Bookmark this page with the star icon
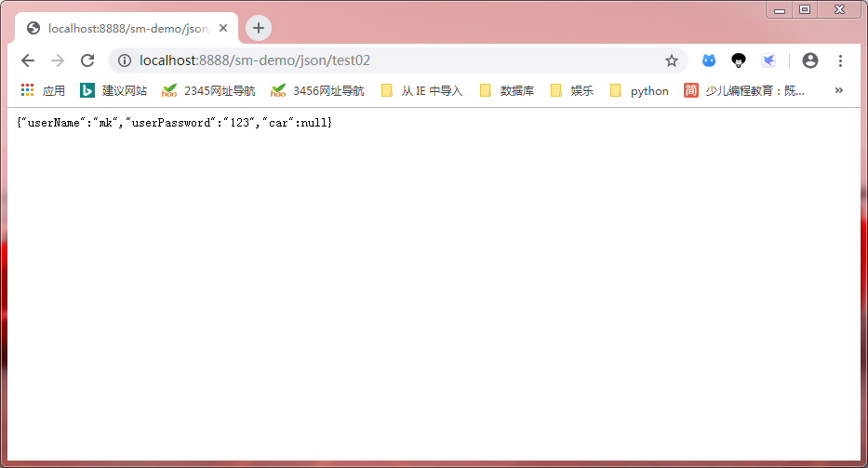This screenshot has width=868, height=468. (x=672, y=60)
